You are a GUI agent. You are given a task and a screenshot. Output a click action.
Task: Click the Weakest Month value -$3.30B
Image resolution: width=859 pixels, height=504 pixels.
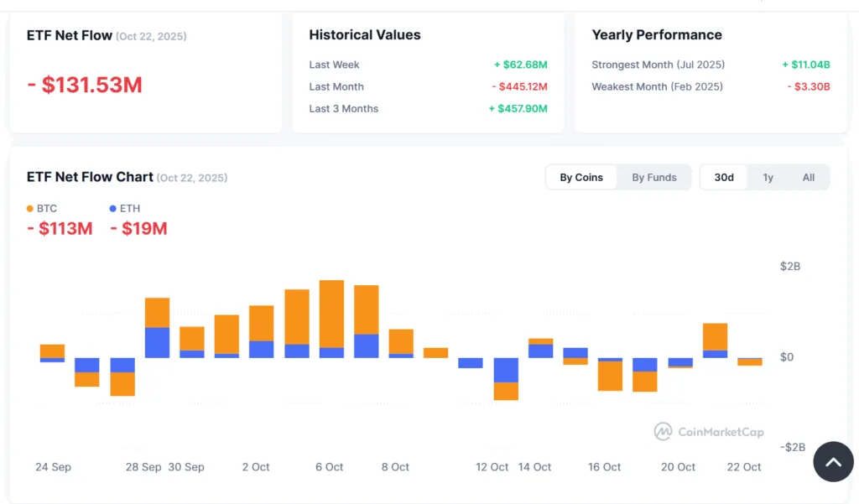click(x=808, y=86)
